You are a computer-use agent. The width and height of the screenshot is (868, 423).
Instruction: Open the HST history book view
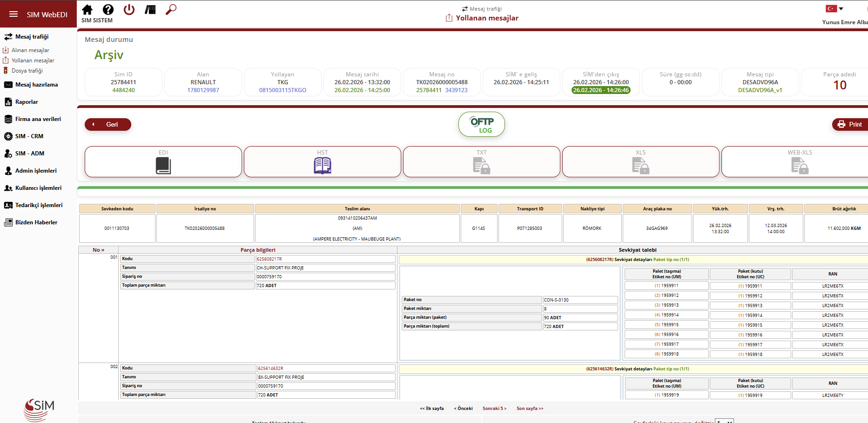pos(323,162)
